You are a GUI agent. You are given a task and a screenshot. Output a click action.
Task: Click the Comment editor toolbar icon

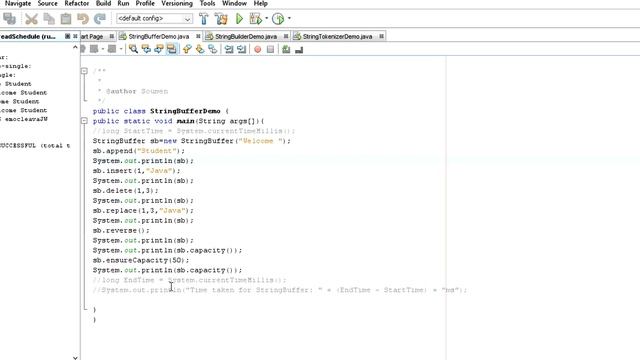pyautogui.click(x=286, y=49)
